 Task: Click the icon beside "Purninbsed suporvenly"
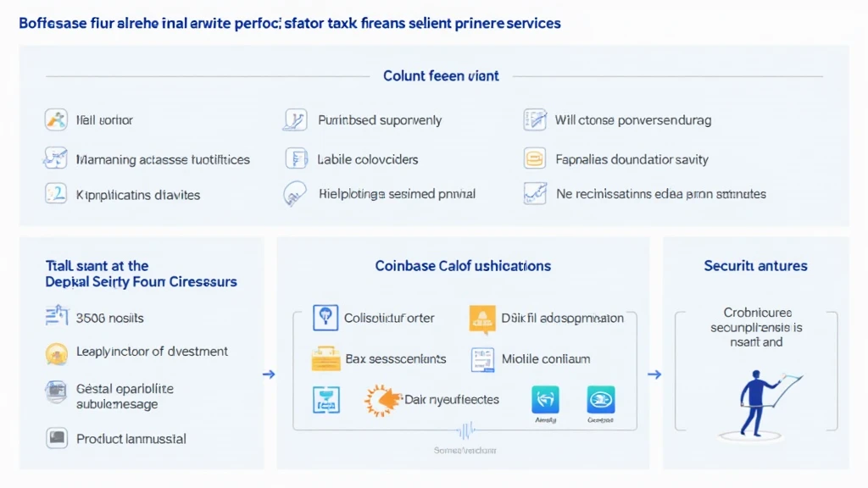294,120
